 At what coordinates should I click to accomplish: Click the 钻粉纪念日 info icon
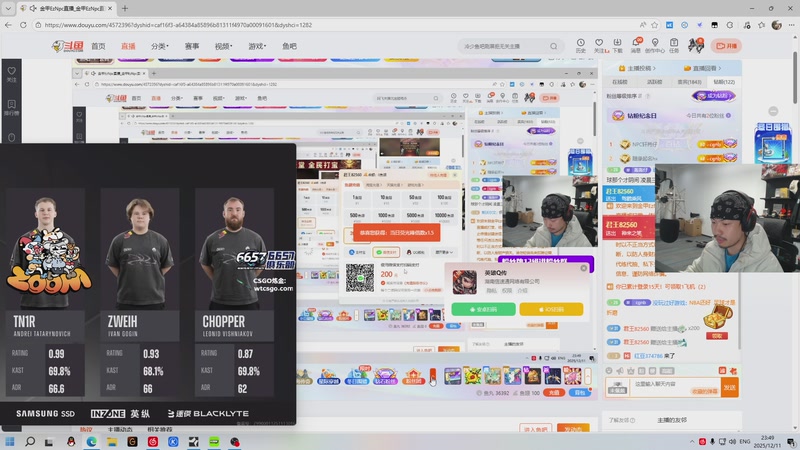click(728, 115)
